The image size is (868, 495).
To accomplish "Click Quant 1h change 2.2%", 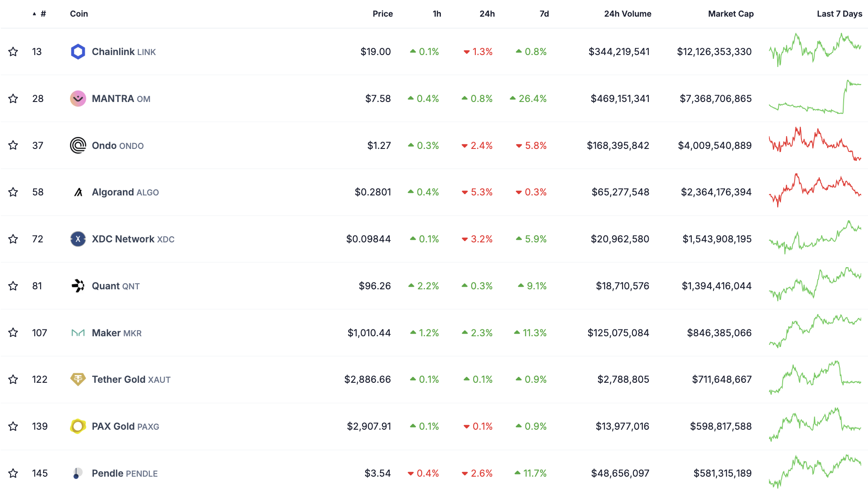I will [424, 286].
